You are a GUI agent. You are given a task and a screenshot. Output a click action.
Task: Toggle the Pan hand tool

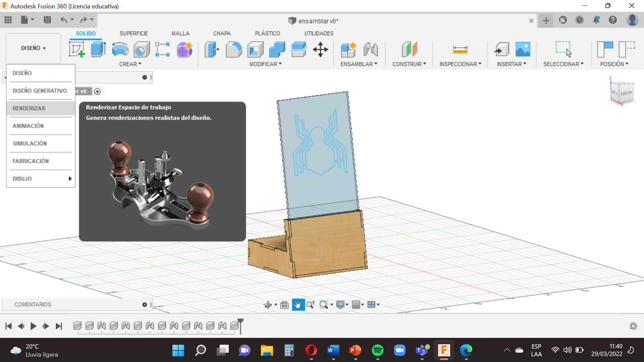(298, 305)
